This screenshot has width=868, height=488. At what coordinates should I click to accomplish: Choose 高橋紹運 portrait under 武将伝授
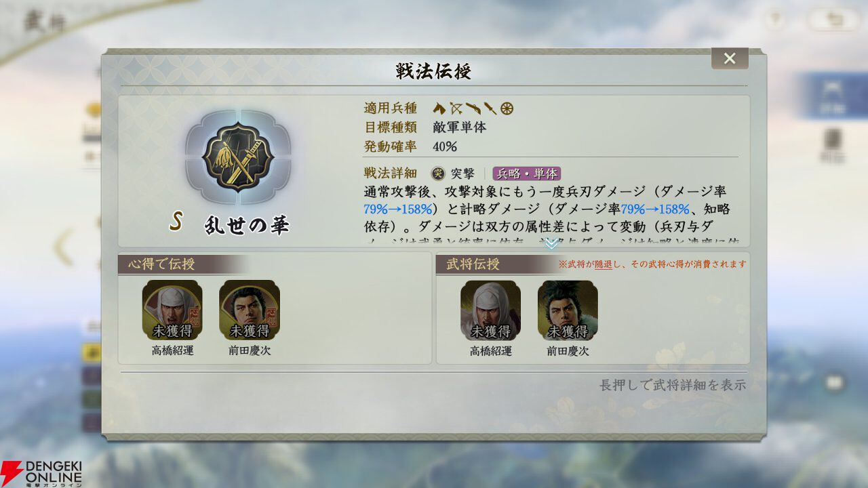coord(490,310)
